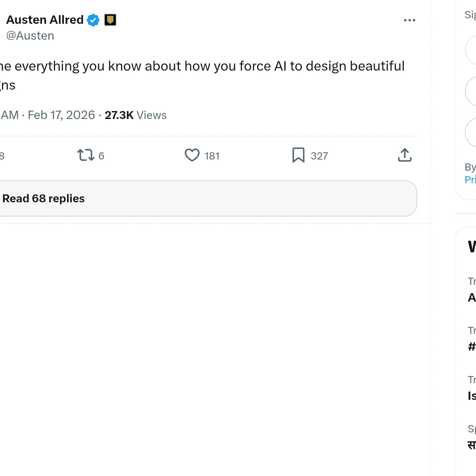Click the 327 bookmark count
Viewport: 476px width, 476px height.
coord(320,155)
